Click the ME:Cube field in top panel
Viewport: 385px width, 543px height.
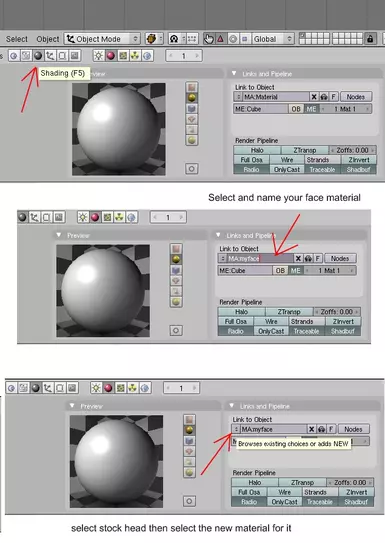pyautogui.click(x=261, y=109)
